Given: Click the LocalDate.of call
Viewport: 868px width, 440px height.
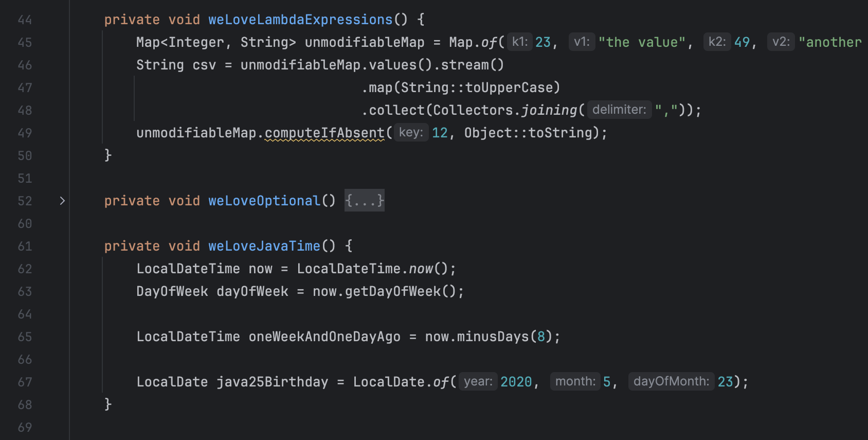Looking at the screenshot, I should click(x=401, y=382).
